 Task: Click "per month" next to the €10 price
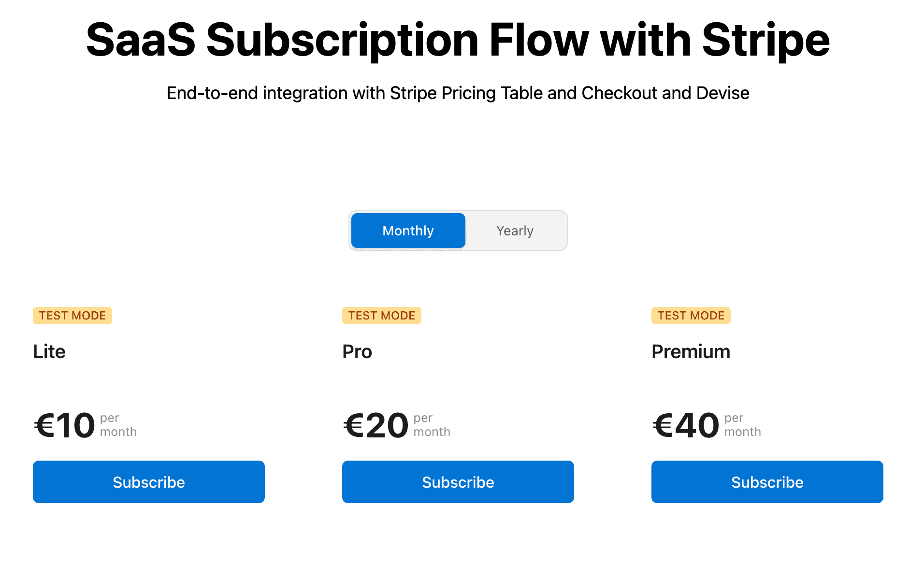click(x=118, y=425)
